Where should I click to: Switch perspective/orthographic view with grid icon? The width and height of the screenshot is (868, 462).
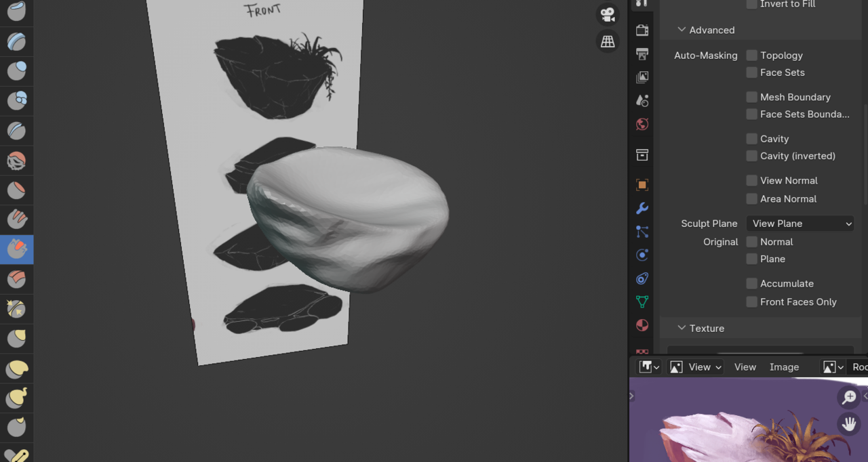tap(608, 41)
